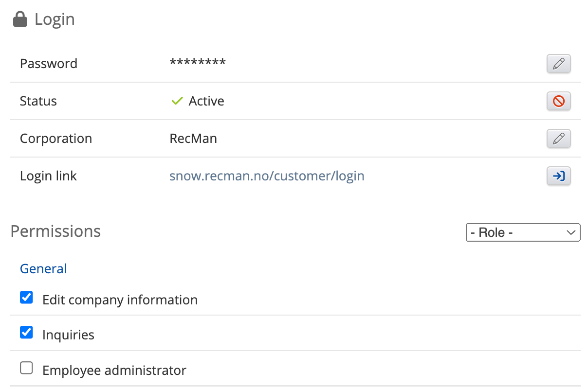The width and height of the screenshot is (588, 389).
Task: Click the Inquiries label text
Action: (x=68, y=335)
